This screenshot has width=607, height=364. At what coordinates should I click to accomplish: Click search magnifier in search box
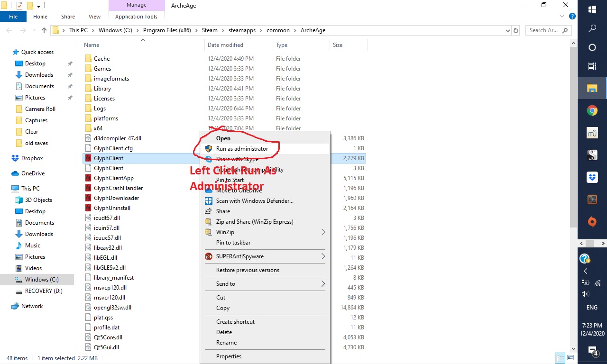pyautogui.click(x=565, y=30)
